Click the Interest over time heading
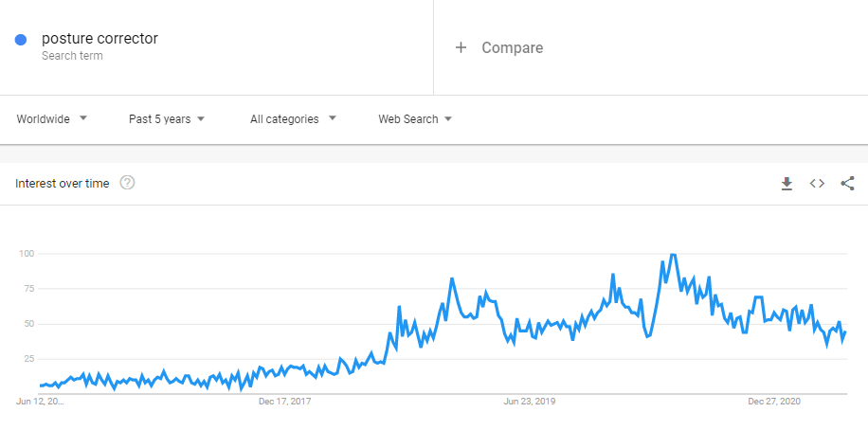868x430 pixels. pos(62,183)
